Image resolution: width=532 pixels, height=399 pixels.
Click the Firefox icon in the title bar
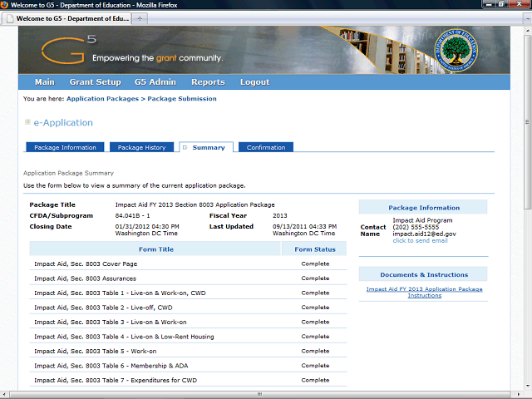(x=7, y=5)
